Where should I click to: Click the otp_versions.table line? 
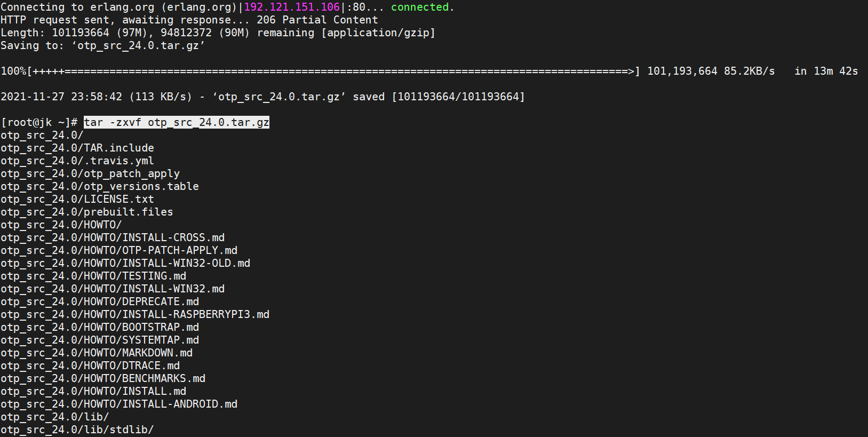tap(100, 187)
